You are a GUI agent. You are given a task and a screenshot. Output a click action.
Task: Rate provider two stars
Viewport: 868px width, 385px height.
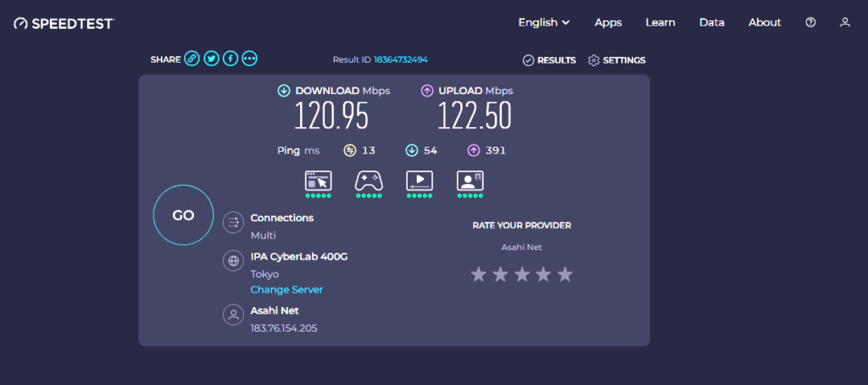(500, 274)
